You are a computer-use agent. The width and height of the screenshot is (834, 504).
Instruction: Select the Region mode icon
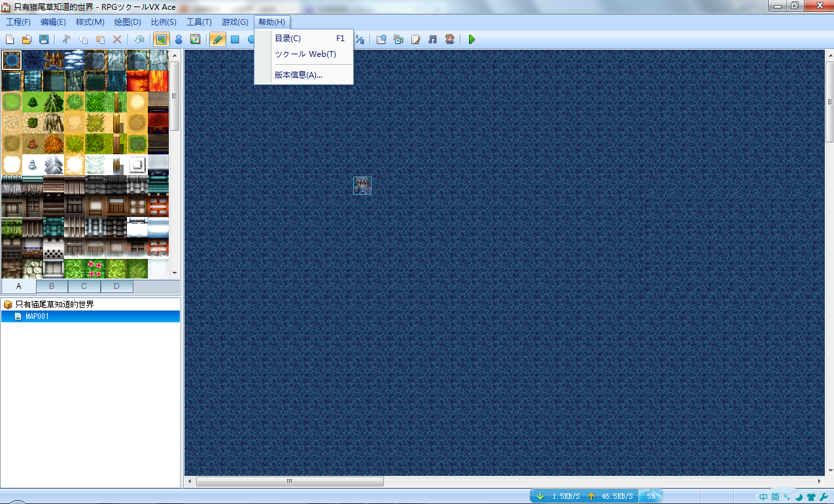tap(195, 39)
